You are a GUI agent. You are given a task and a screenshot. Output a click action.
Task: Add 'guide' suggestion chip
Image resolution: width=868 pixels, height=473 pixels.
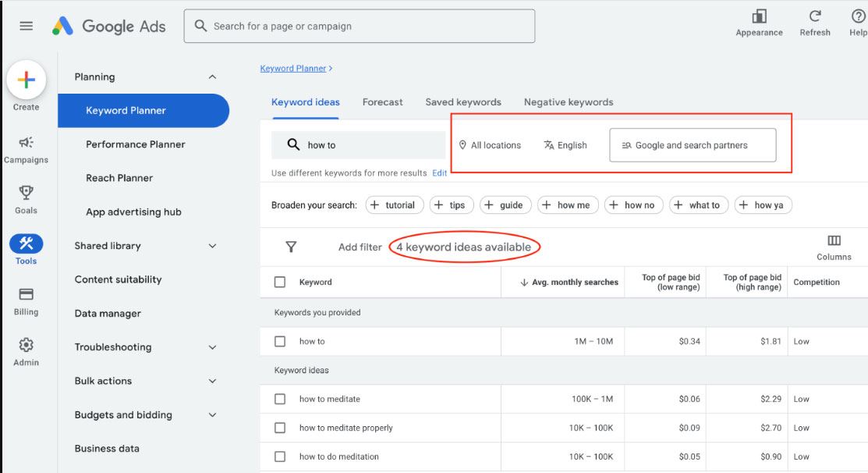click(x=505, y=205)
